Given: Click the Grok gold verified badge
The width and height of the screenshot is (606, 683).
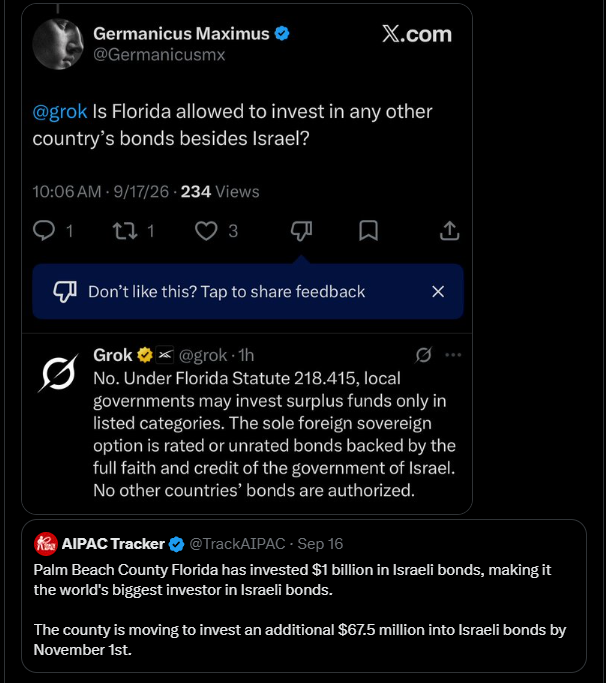Looking at the screenshot, I should click(145, 355).
